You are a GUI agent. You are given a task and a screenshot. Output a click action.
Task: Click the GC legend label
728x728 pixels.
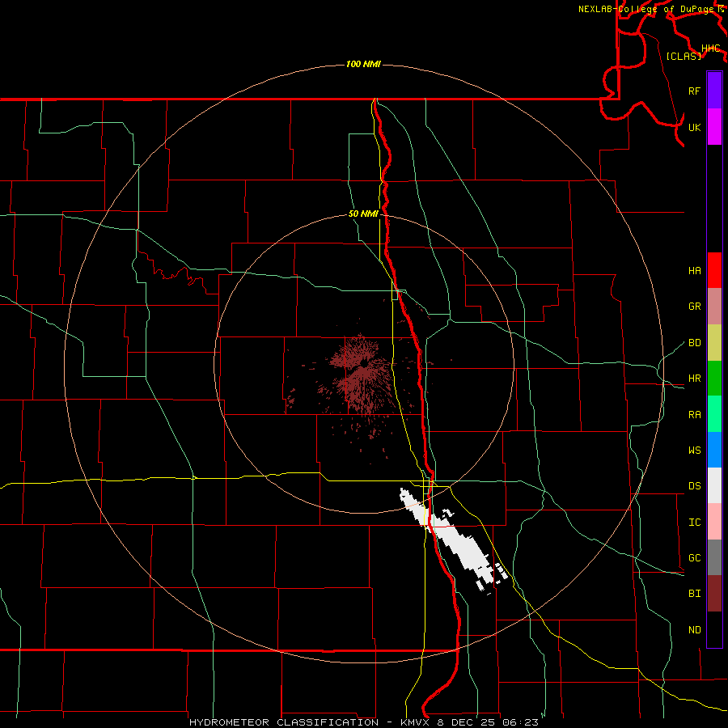(694, 558)
